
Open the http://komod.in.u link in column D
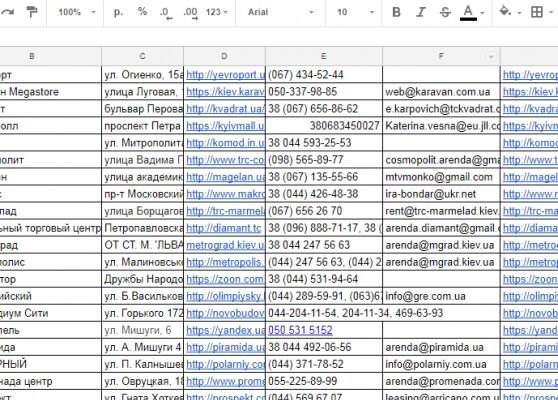click(x=226, y=143)
